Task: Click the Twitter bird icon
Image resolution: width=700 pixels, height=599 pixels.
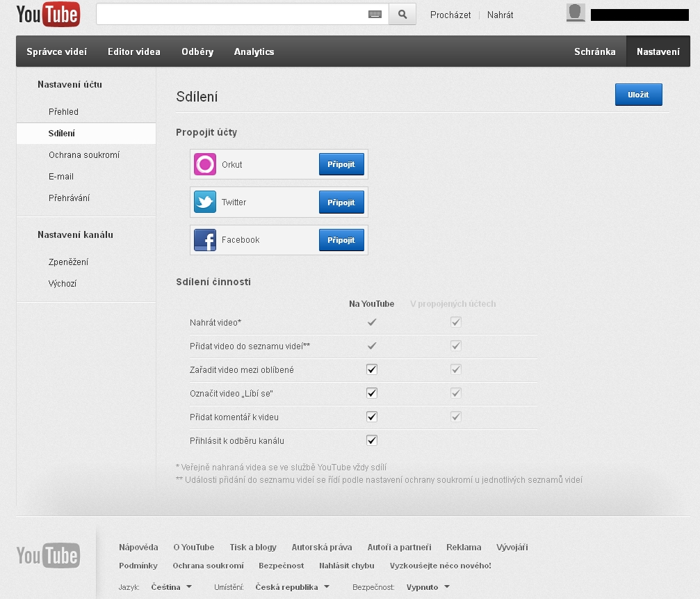Action: tap(205, 202)
